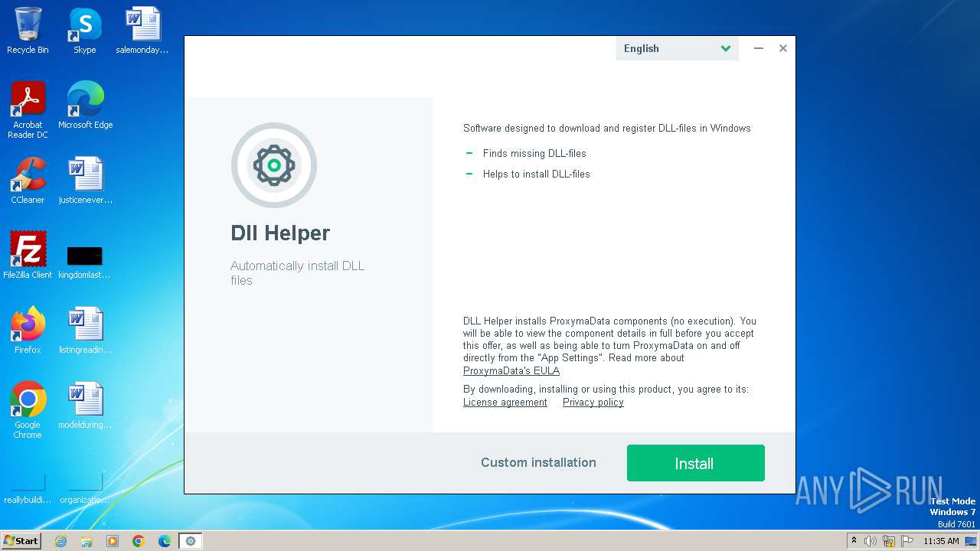
Task: Click the 'Helps to install DLL-files' text
Action: click(537, 174)
